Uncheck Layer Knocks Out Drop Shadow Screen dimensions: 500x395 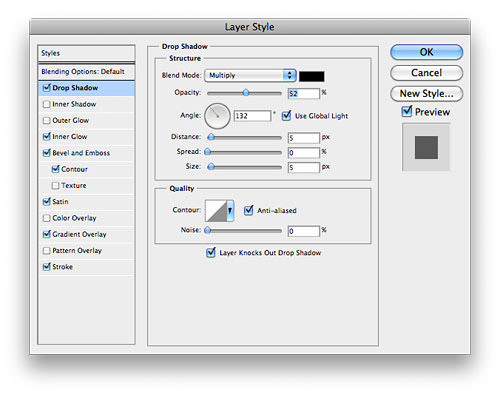pyautogui.click(x=211, y=253)
